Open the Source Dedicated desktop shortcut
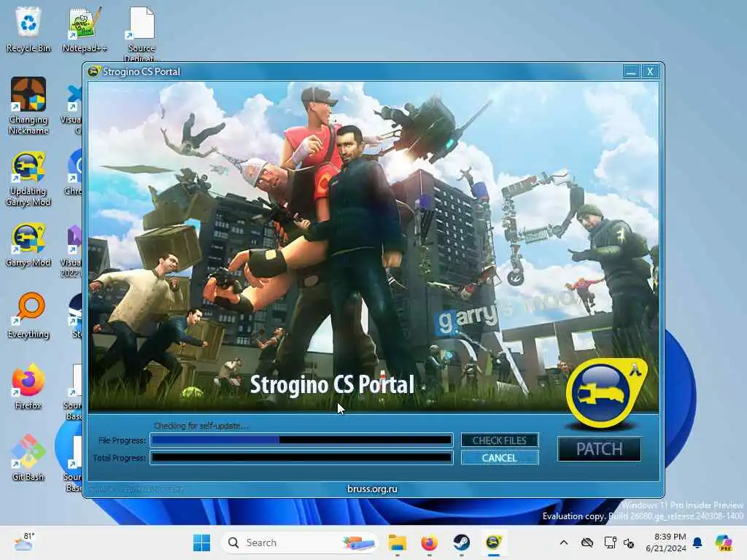Viewport: 747px width, 560px height. (141, 34)
